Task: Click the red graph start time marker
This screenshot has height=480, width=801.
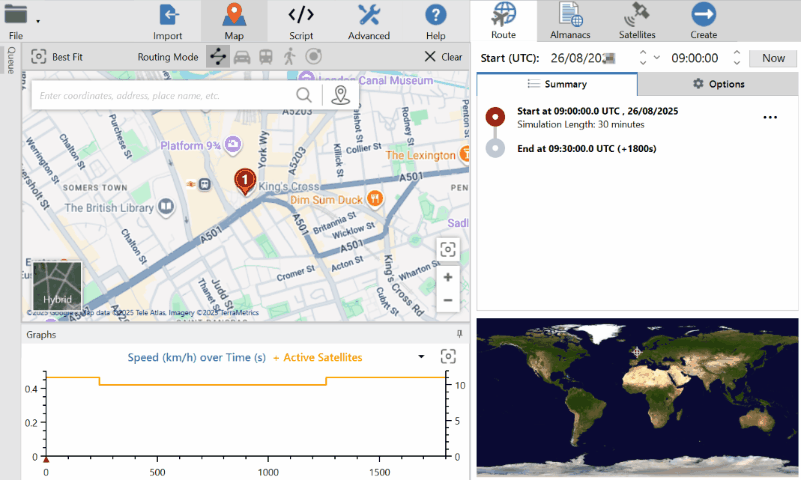Action: pos(46,460)
